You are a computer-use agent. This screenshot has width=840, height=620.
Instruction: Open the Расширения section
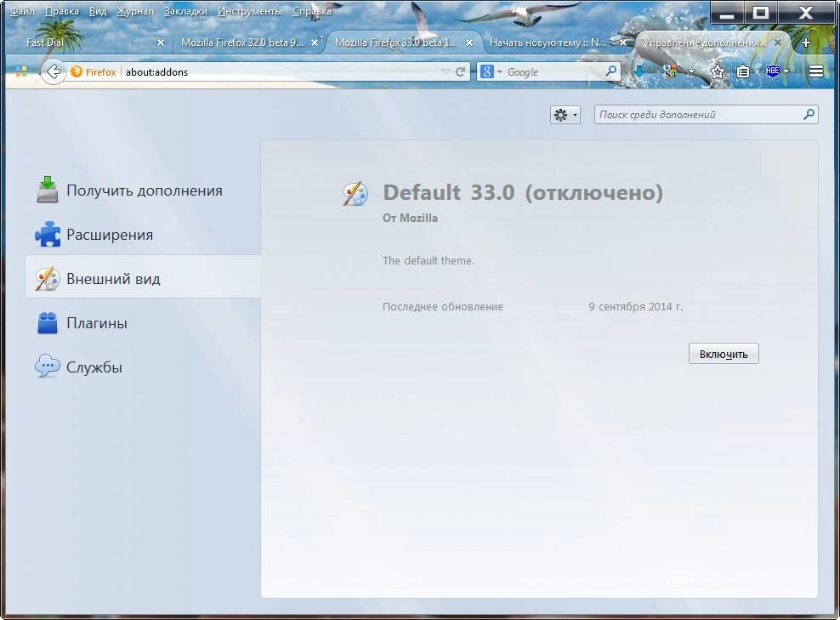click(143, 235)
